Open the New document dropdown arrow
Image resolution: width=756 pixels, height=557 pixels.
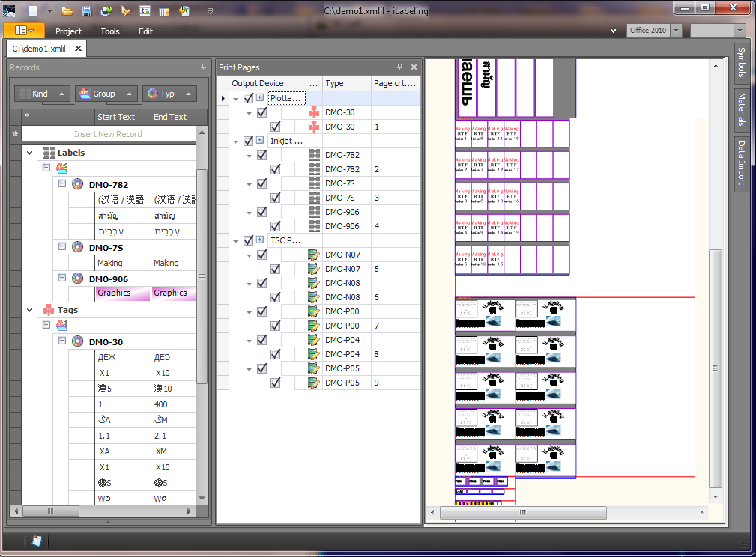(x=49, y=11)
